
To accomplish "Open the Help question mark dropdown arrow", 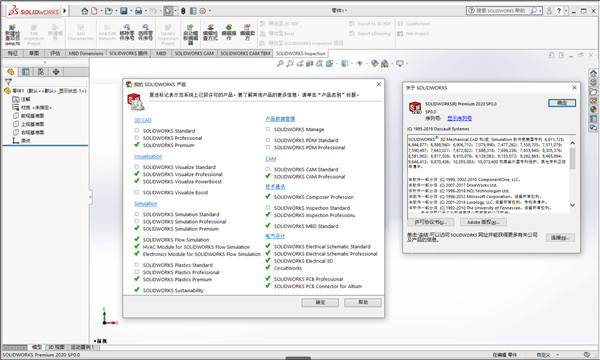I will click(566, 11).
